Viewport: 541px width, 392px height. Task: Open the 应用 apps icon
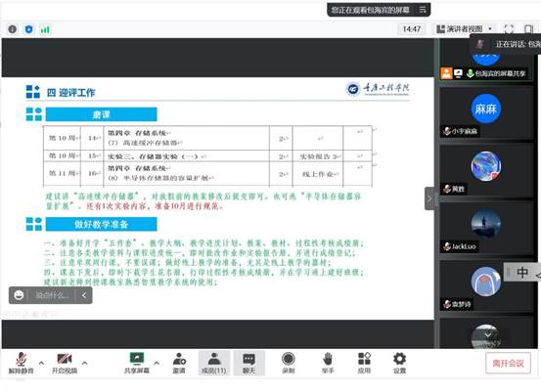[364, 363]
